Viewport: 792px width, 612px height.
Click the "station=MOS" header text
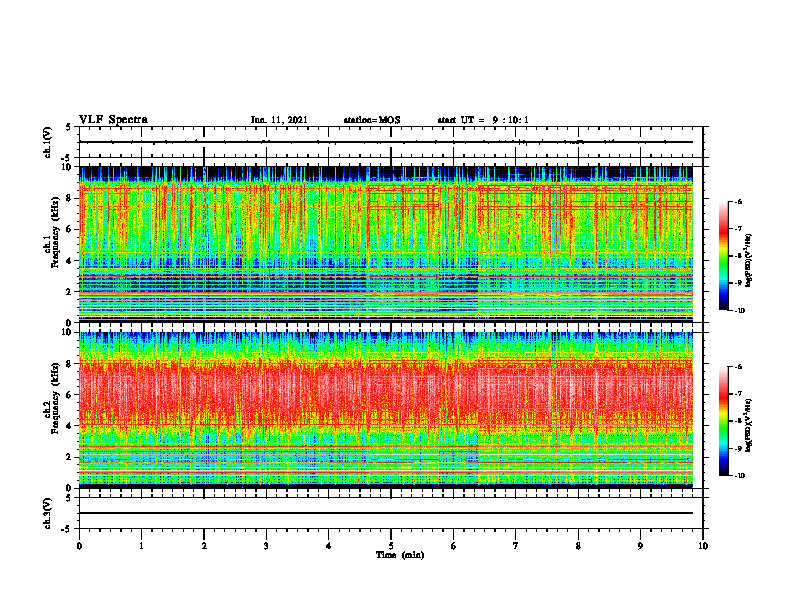[372, 120]
